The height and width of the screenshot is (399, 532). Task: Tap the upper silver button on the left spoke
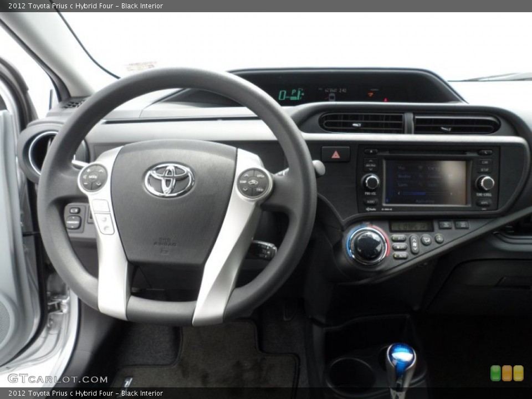tap(101, 206)
